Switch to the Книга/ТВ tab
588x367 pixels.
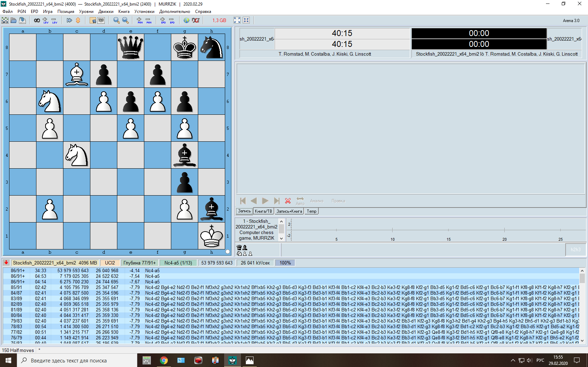point(263,211)
